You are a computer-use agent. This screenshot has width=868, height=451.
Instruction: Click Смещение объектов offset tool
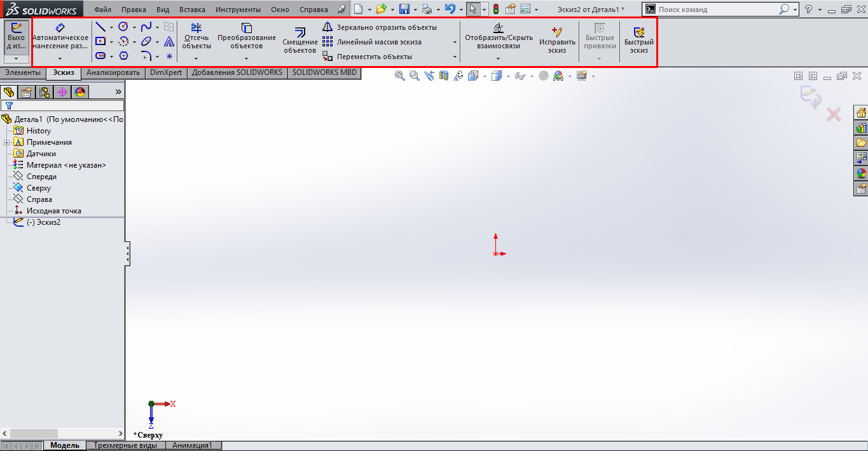pyautogui.click(x=300, y=39)
